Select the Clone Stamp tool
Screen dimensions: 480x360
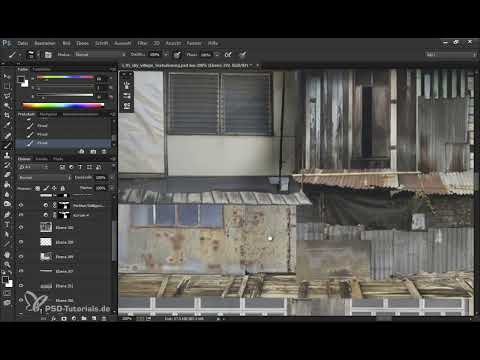tap(7, 155)
